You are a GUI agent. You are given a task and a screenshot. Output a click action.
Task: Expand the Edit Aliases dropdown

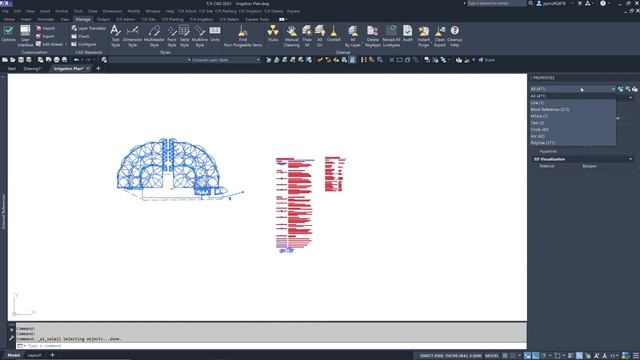[66, 44]
